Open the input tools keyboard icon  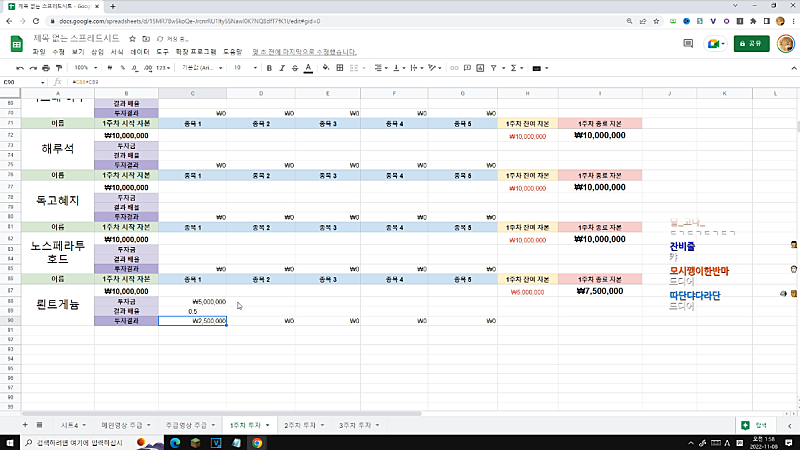[540, 68]
